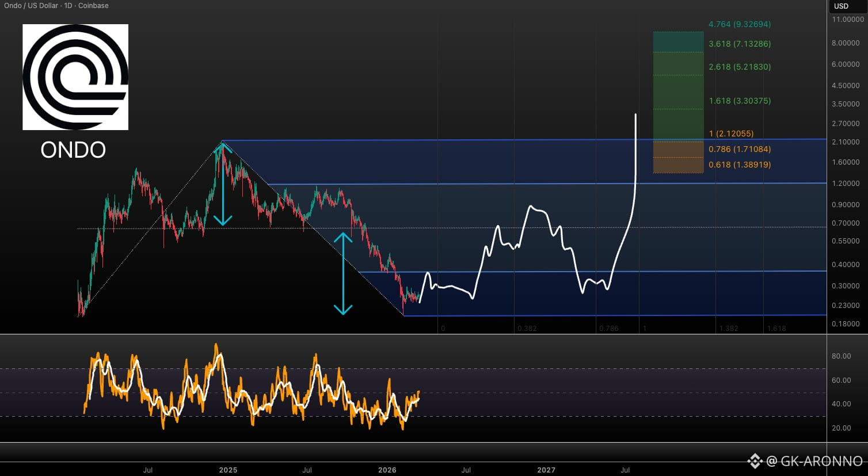Click the Fib time zone label '1.382'
Viewport: 868px width, 476px height.
[x=729, y=329]
